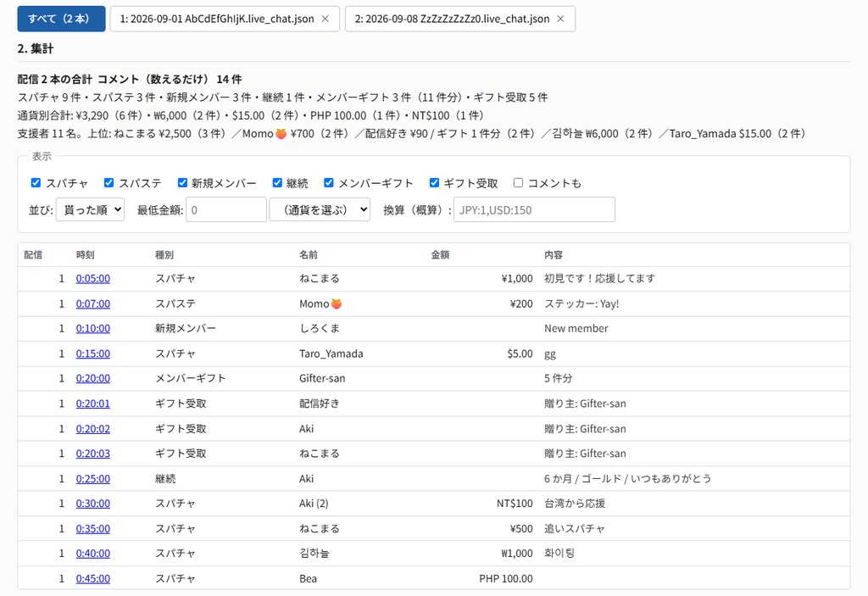The image size is (868, 596).
Task: Enable the コメントも checkbox
Action: click(518, 183)
